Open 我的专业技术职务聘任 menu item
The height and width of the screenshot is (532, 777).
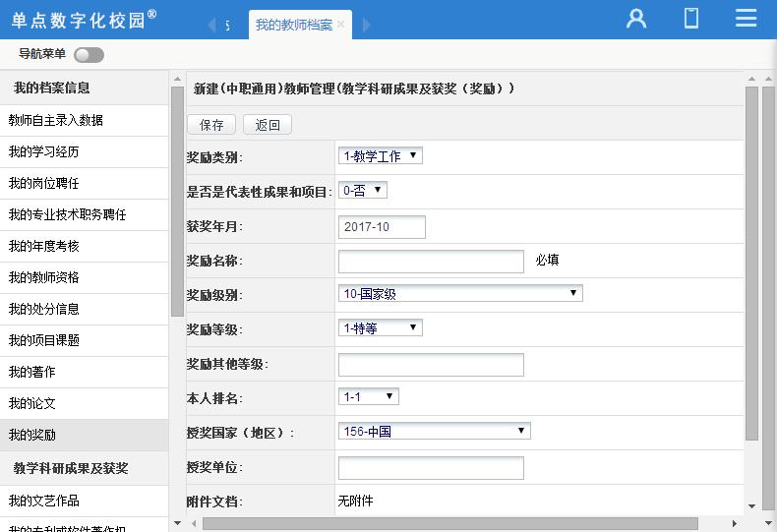[x=85, y=215]
